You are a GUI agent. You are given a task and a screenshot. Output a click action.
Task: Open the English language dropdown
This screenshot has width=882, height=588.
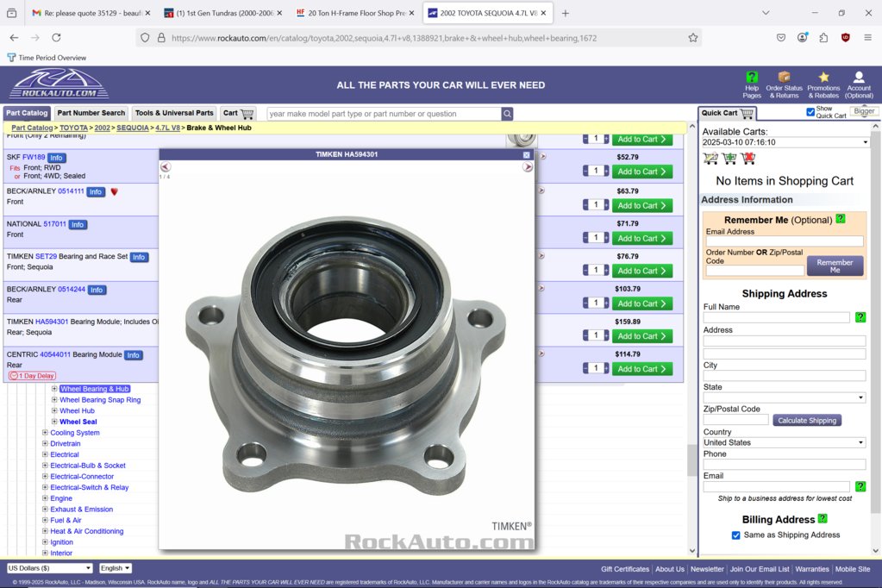116,568
